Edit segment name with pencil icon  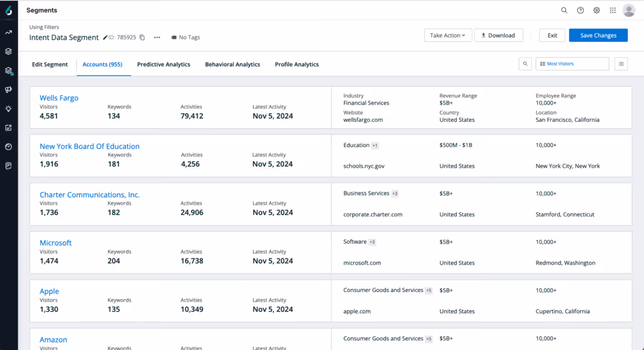105,37
